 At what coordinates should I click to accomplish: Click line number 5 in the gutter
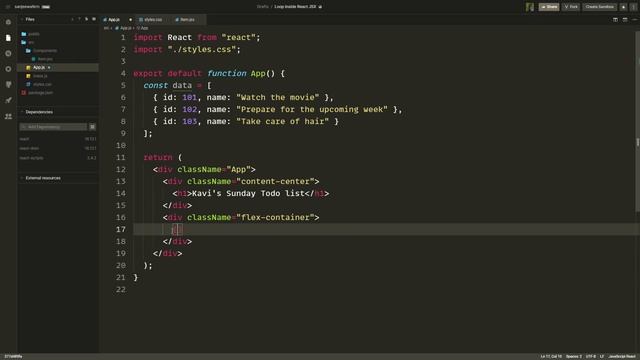click(x=123, y=85)
